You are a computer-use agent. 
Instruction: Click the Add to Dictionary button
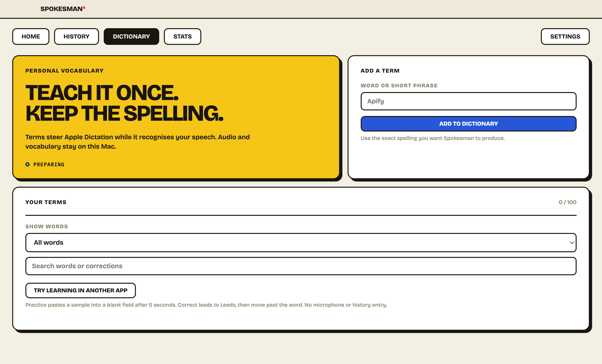(468, 124)
